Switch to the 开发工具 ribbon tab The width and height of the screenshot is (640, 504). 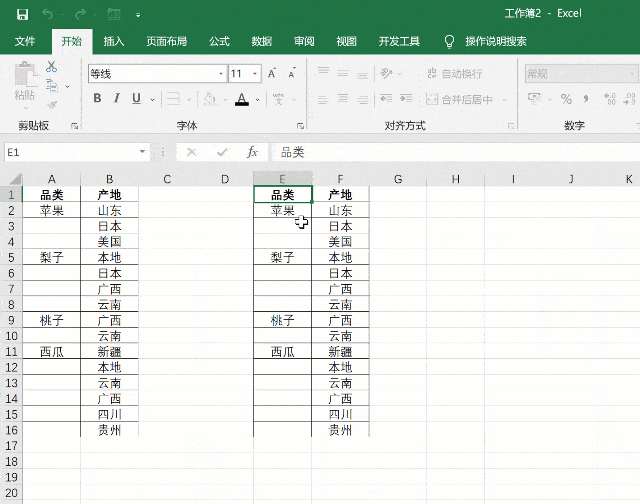399,41
